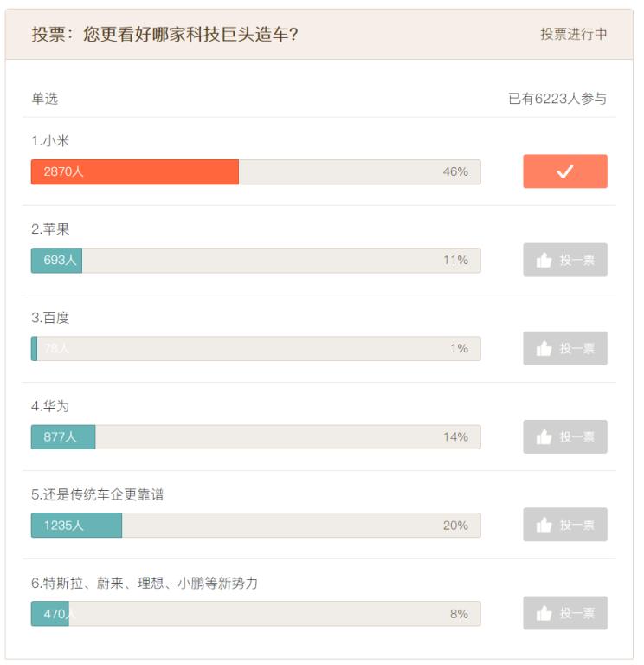The width and height of the screenshot is (644, 665).
Task: Select the 1.小米 option label
Action: point(50,141)
